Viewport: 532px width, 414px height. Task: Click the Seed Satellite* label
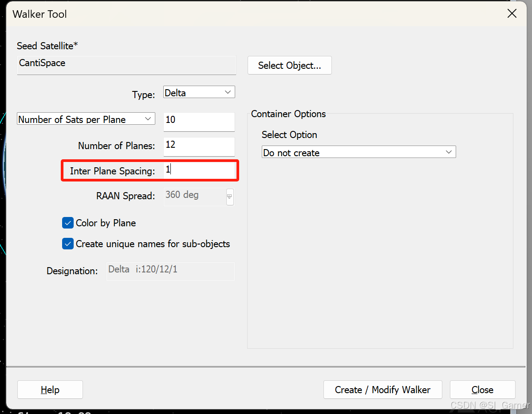[47, 46]
